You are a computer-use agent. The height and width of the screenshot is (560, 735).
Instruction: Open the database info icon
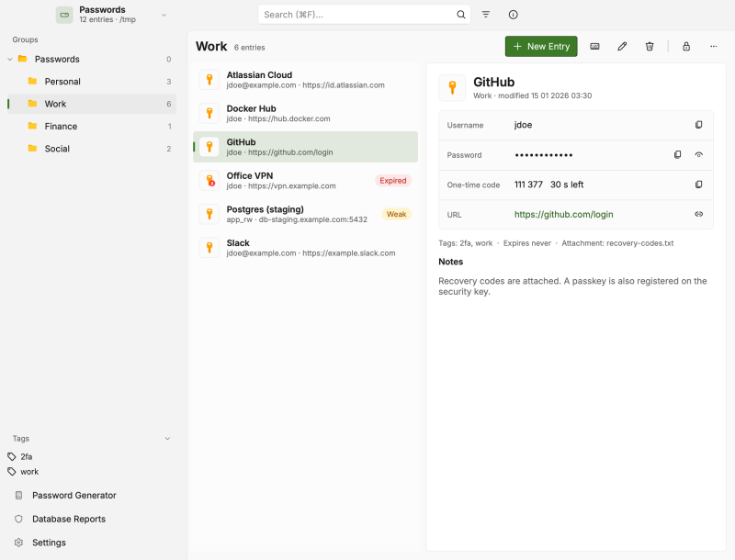(513, 15)
